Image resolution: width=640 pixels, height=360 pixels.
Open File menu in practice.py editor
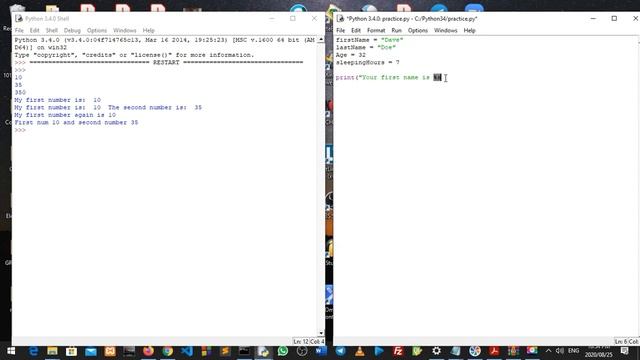coord(340,31)
